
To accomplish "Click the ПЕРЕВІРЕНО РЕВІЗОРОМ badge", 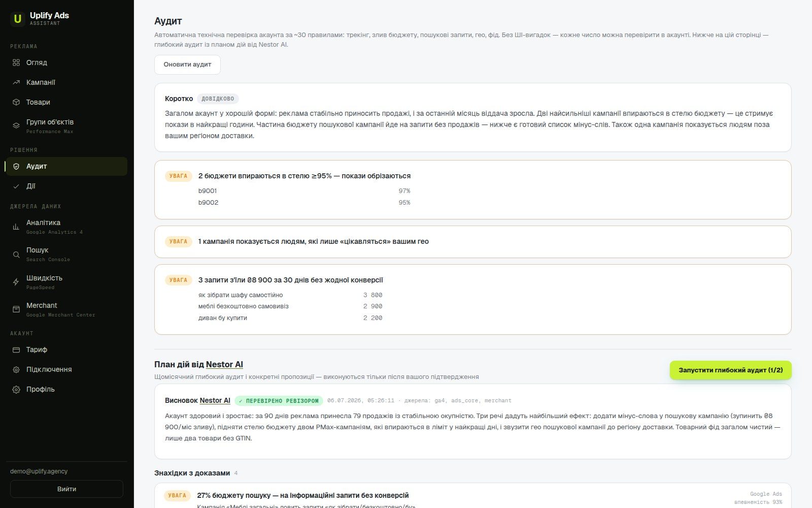I will click(x=279, y=401).
